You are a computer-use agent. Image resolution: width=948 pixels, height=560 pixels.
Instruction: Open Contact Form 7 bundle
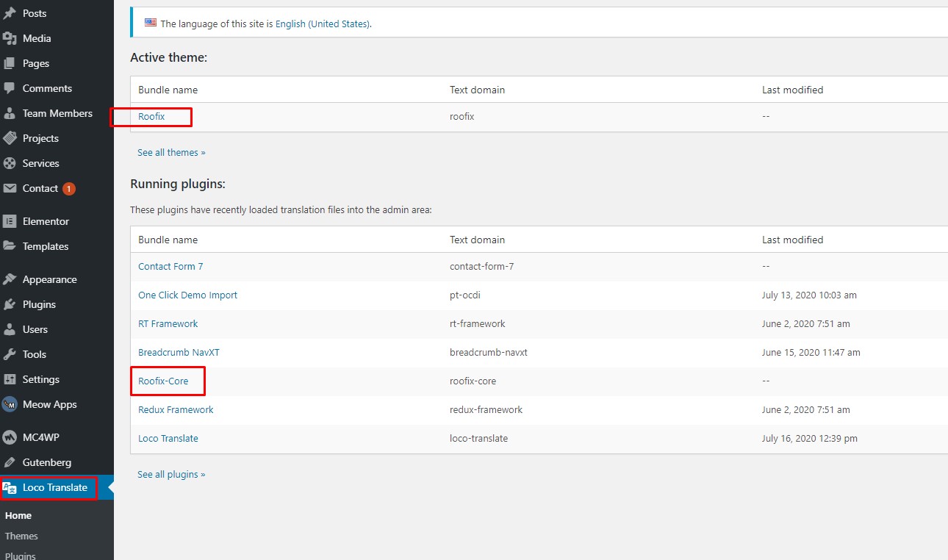coord(170,266)
